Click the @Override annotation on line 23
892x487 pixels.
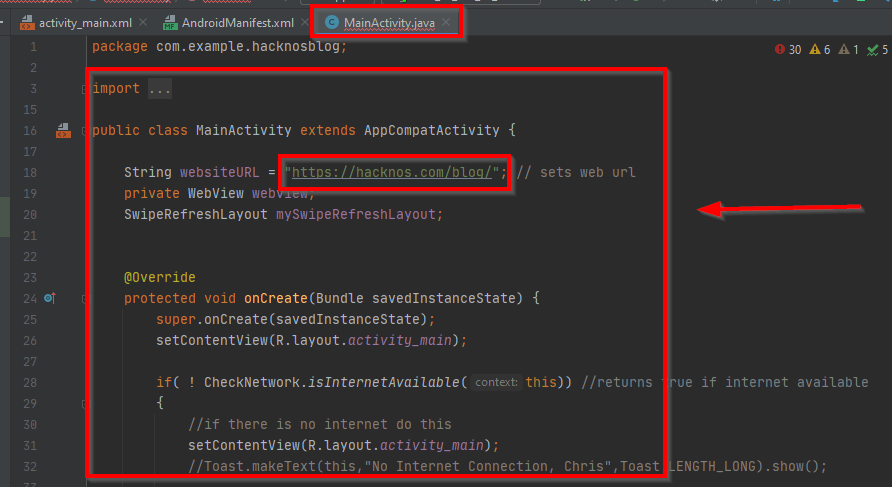tap(160, 277)
